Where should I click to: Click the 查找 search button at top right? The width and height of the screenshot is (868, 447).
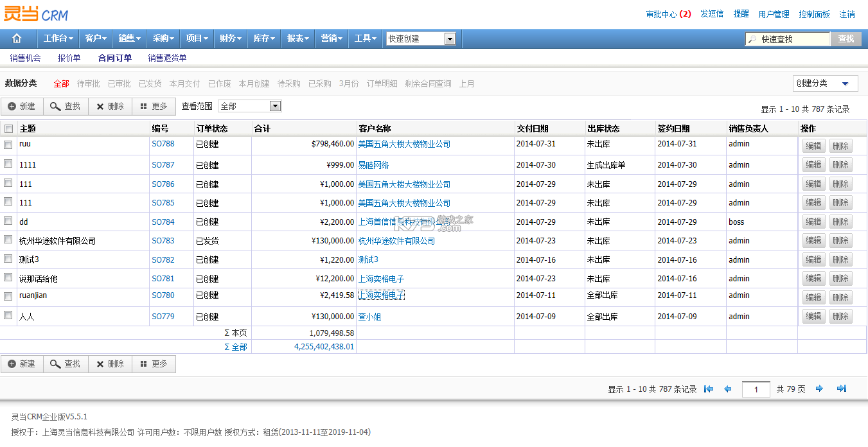[x=846, y=39]
